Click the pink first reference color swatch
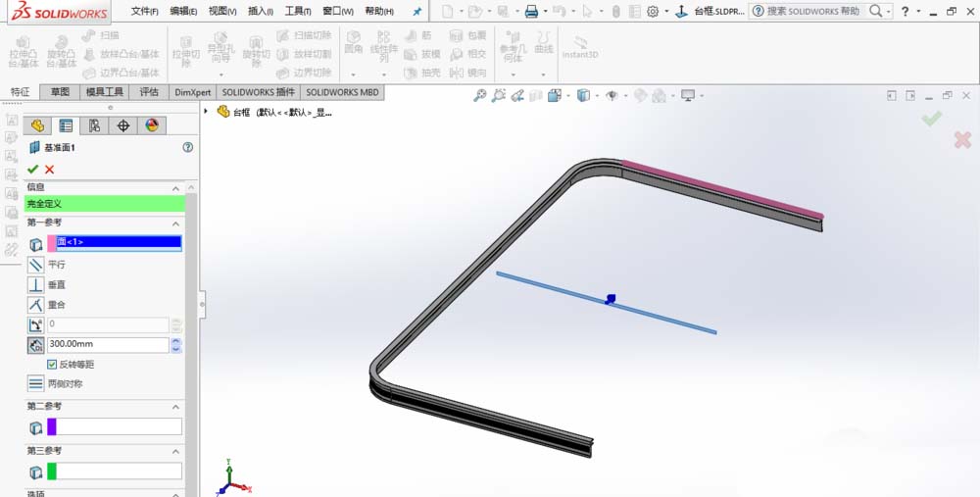The image size is (980, 497). click(52, 243)
